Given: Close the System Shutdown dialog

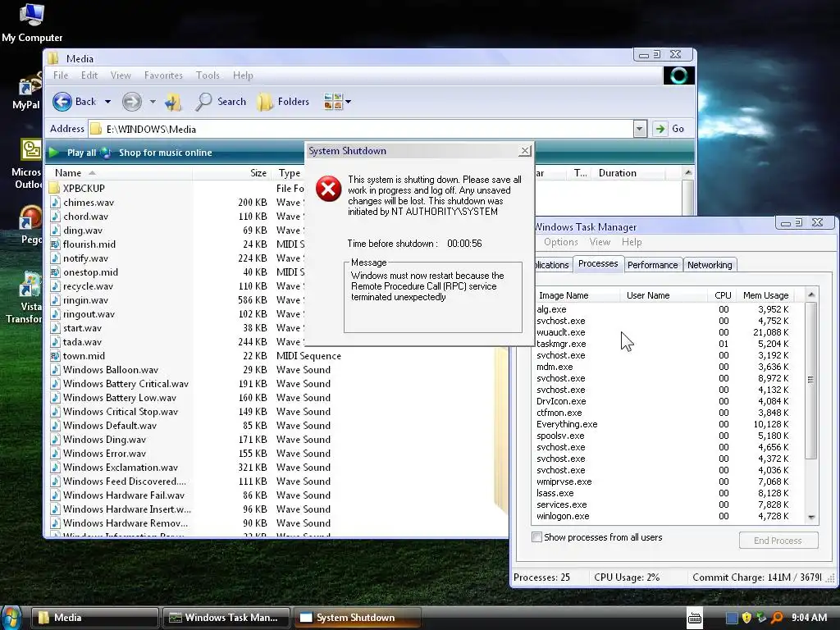Looking at the screenshot, I should tap(526, 151).
